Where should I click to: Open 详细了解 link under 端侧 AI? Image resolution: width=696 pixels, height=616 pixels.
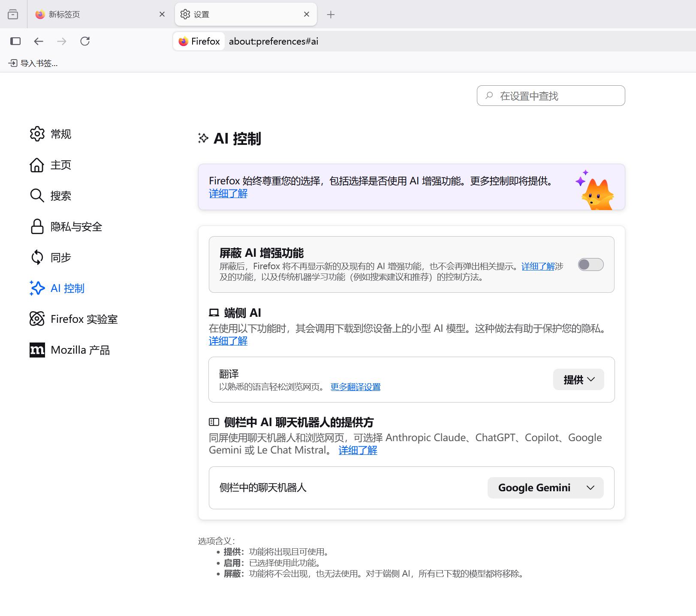(228, 341)
